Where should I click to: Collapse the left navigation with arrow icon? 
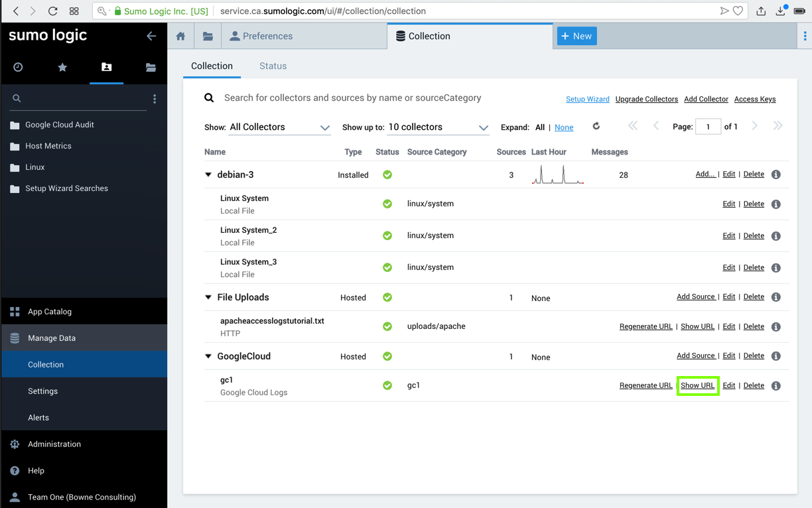pos(151,36)
